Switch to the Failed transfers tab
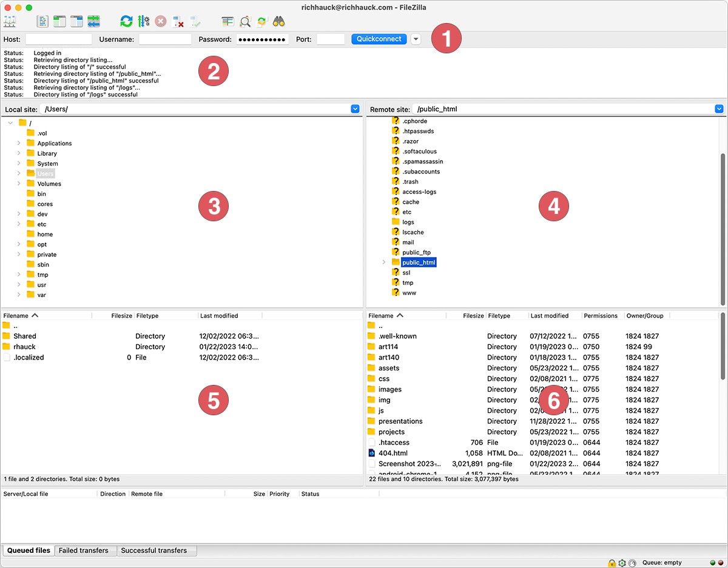 point(85,550)
